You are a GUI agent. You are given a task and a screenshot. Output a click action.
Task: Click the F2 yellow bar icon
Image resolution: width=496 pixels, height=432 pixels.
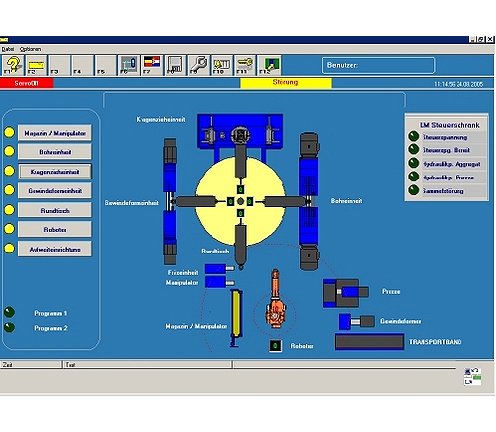click(36, 65)
